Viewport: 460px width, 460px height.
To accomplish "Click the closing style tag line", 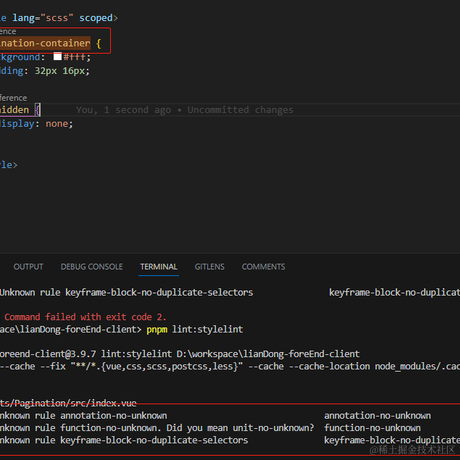I will [x=9, y=165].
